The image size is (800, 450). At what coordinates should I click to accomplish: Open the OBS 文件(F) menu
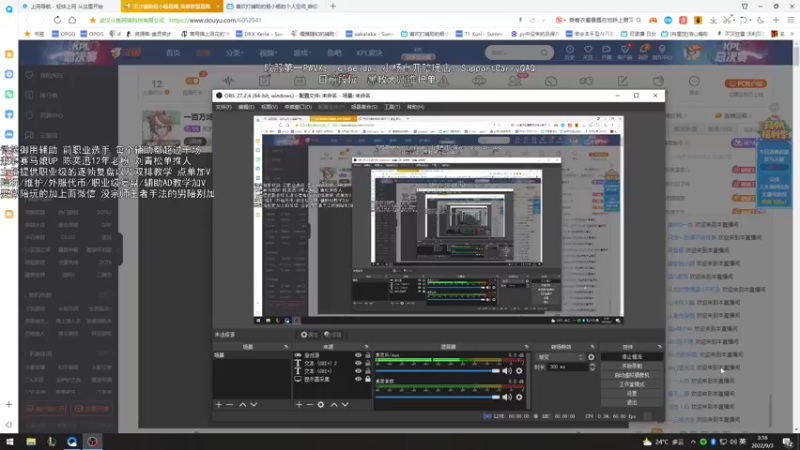223,107
